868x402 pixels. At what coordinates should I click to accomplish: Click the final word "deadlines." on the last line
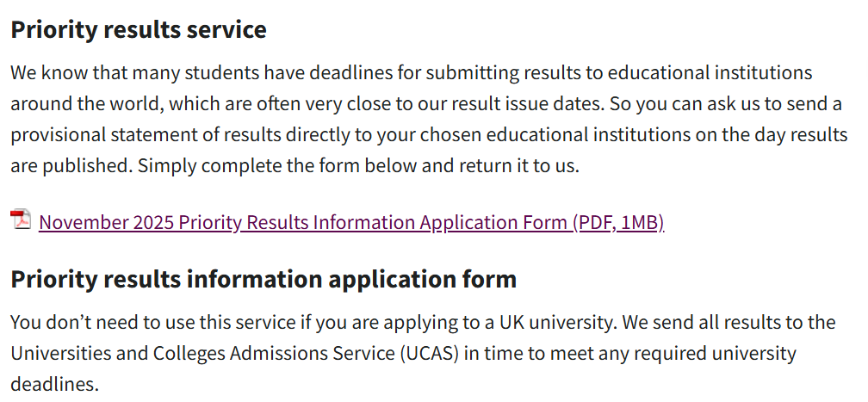54,384
